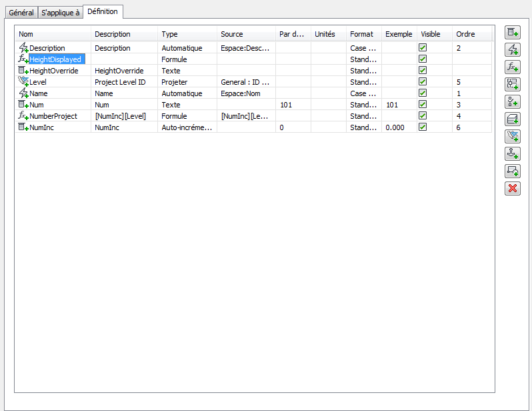Screen dimensions: 532x411
Task: Click the fx icon beside NumberProject
Action: [x=23, y=116]
